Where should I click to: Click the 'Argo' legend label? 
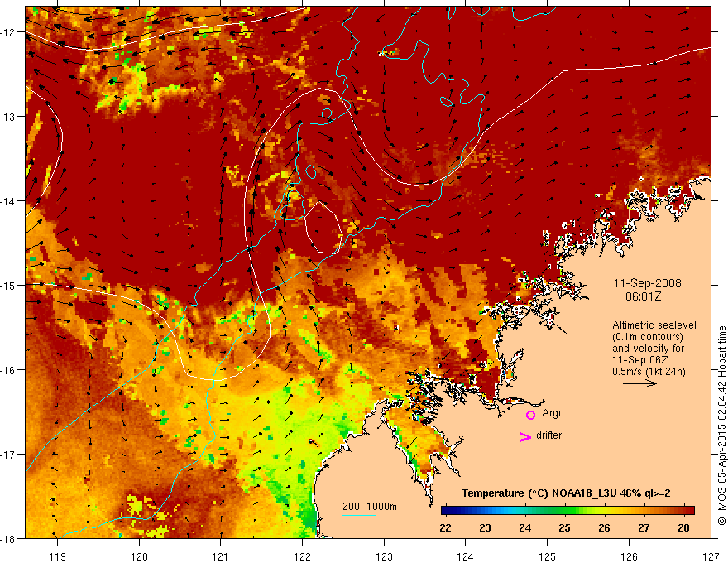553,413
